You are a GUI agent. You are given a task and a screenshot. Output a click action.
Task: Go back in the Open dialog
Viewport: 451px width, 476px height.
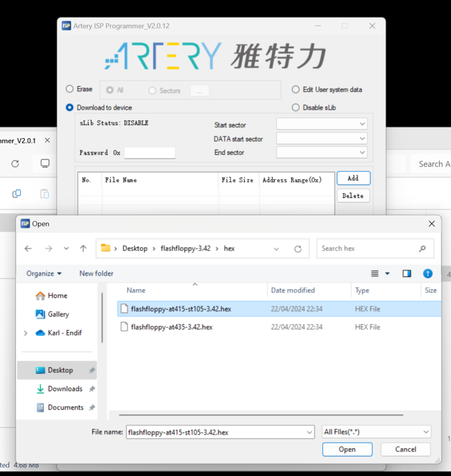click(x=28, y=249)
